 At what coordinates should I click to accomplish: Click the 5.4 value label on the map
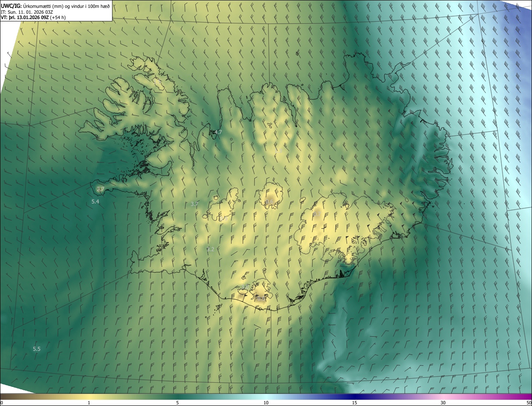click(95, 202)
